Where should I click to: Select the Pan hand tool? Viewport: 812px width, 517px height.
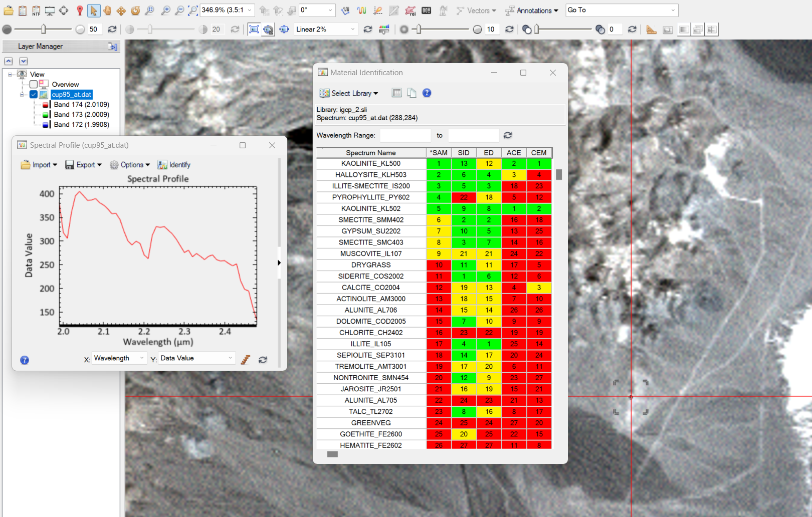tap(107, 11)
